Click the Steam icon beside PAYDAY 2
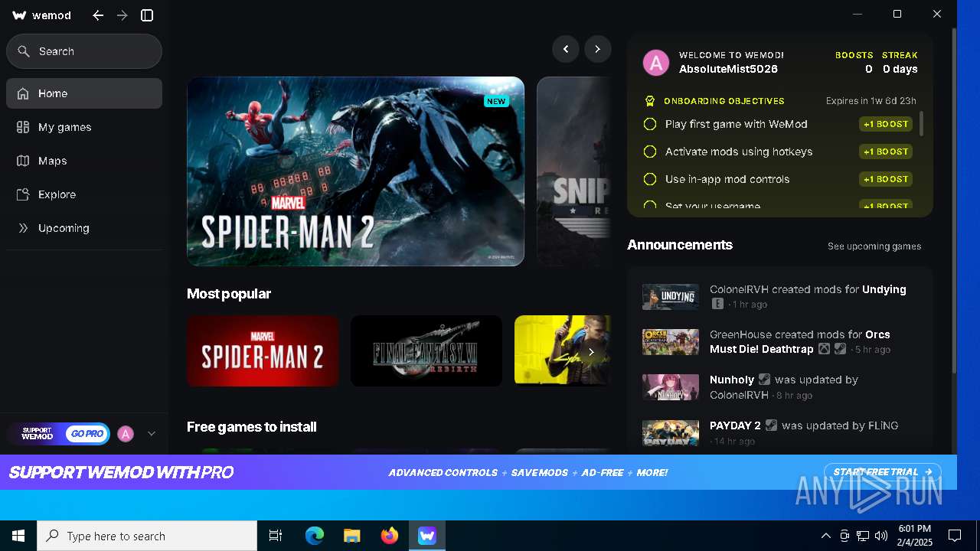Image resolution: width=980 pixels, height=551 pixels. tap(771, 425)
